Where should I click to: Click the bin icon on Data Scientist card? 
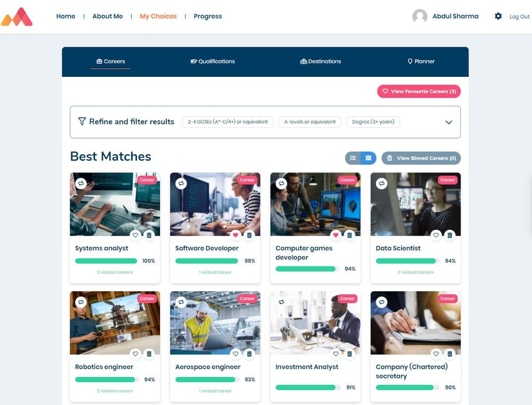click(x=449, y=235)
